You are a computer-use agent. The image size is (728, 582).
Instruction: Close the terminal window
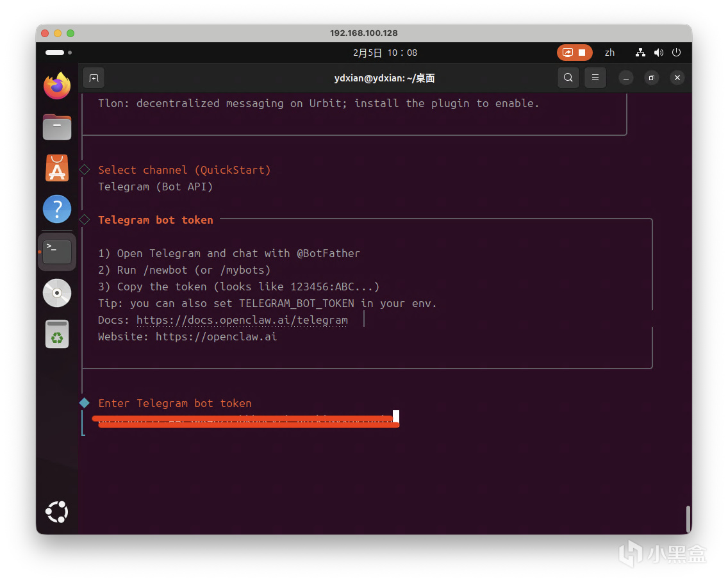point(677,78)
